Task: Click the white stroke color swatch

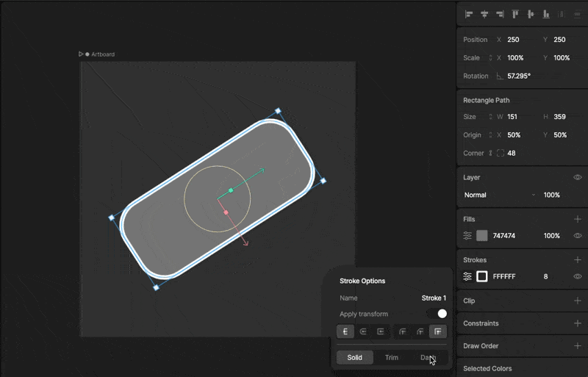Action: tap(482, 276)
